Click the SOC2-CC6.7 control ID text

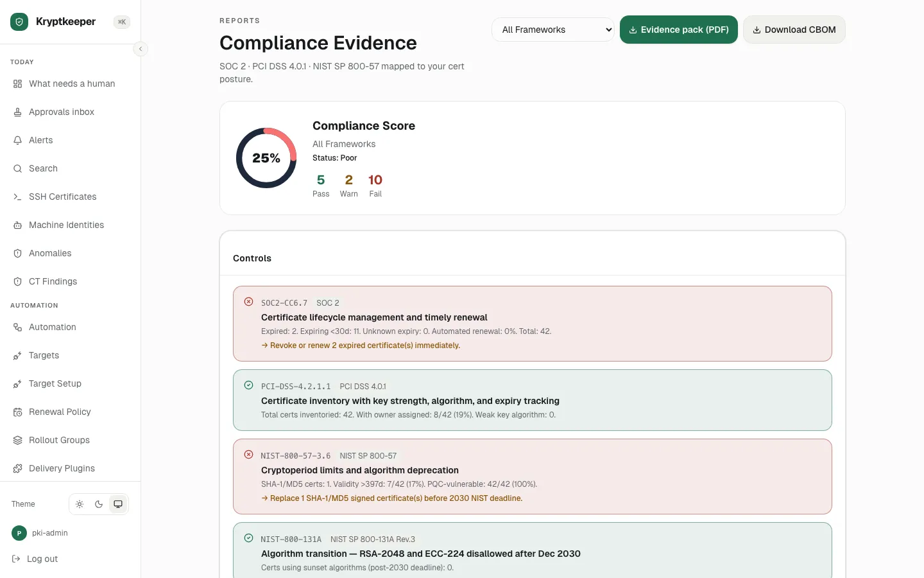[x=284, y=303]
